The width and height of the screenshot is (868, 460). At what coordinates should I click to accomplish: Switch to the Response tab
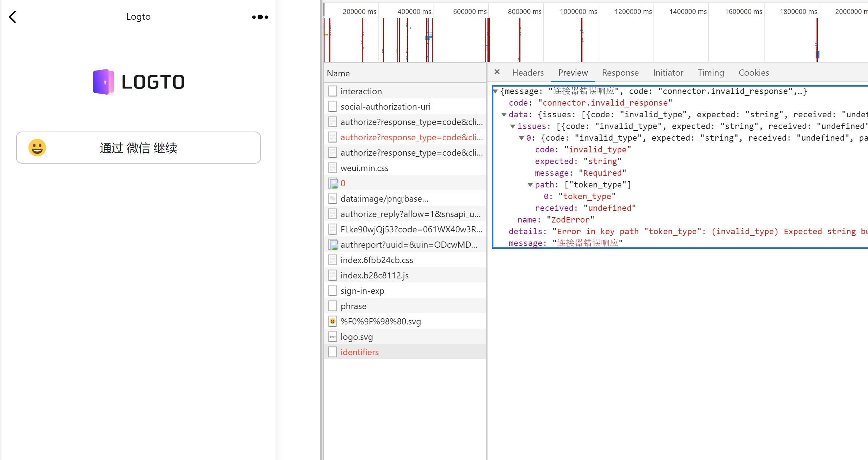[x=620, y=72]
